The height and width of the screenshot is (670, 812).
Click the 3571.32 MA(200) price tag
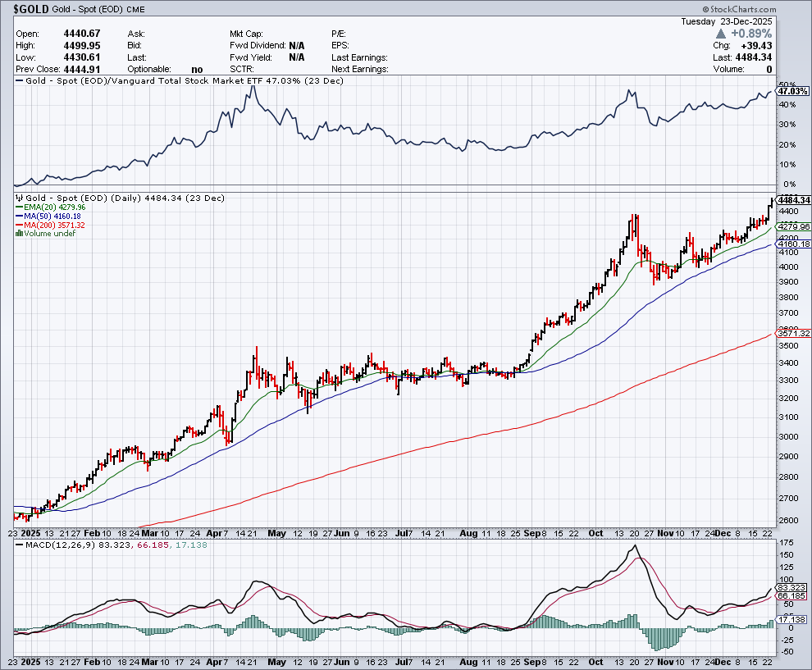(x=794, y=334)
